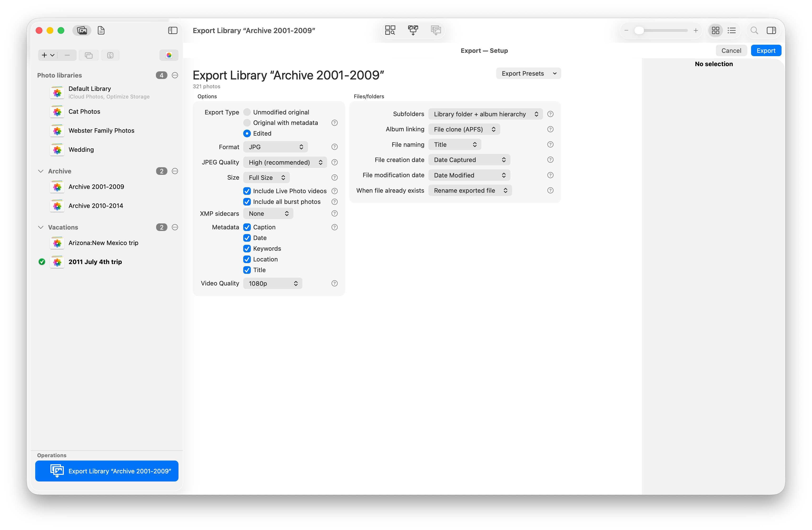Select Archive 2010-2014 library
The height and width of the screenshot is (530, 812).
(95, 206)
